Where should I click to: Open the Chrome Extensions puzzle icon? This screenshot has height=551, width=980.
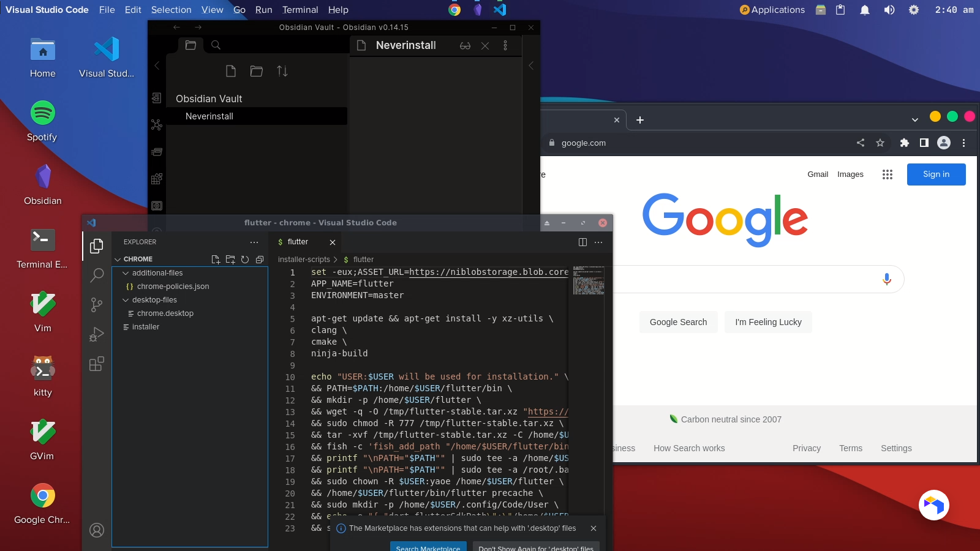click(x=905, y=143)
